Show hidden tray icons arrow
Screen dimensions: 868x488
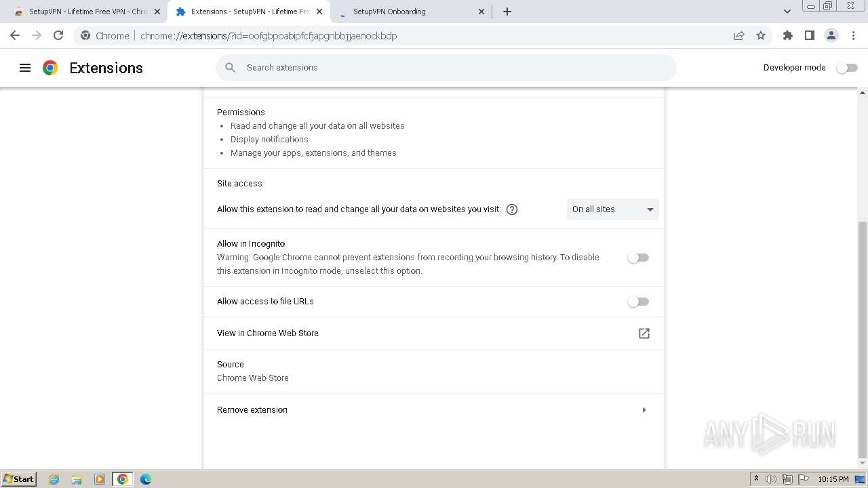pyautogui.click(x=756, y=479)
